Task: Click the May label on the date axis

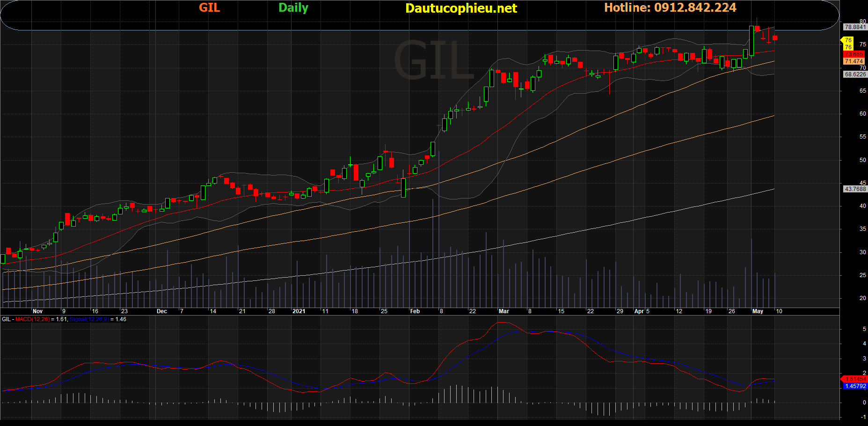Action: tap(758, 311)
